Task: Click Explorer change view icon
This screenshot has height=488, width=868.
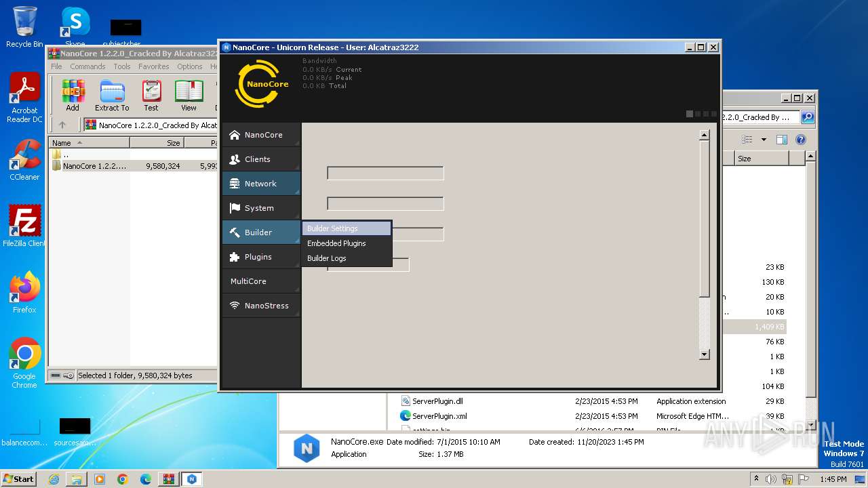Action: click(747, 140)
